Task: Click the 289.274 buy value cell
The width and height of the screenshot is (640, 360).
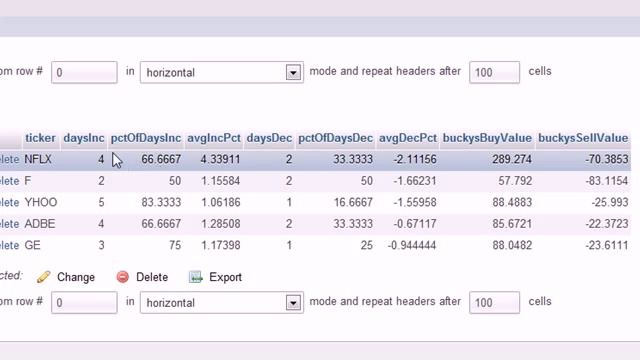Action: (x=512, y=159)
